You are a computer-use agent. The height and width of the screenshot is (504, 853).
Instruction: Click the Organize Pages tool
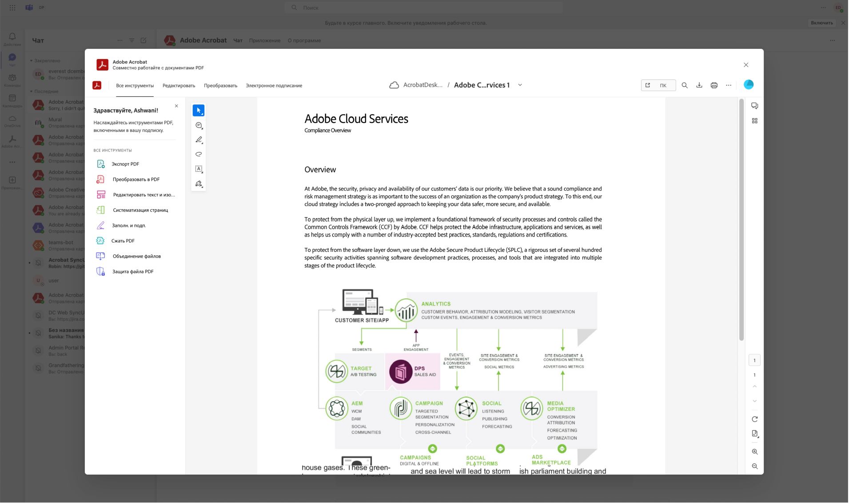[140, 210]
